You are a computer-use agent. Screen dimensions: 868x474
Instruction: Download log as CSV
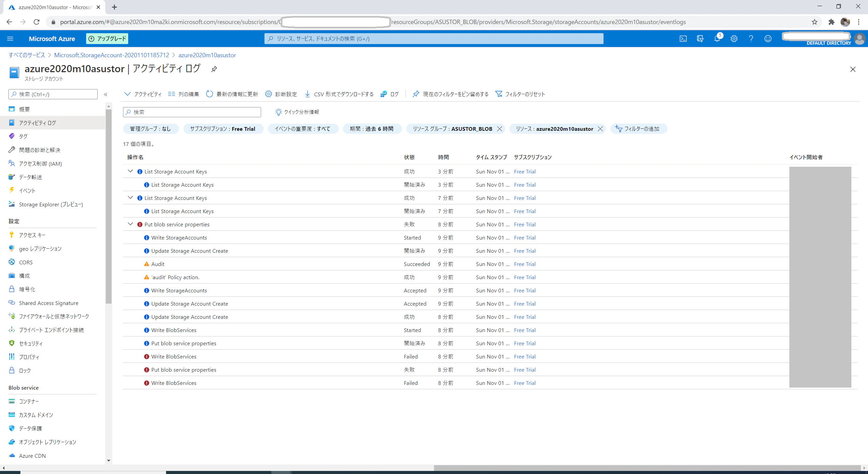coord(339,94)
